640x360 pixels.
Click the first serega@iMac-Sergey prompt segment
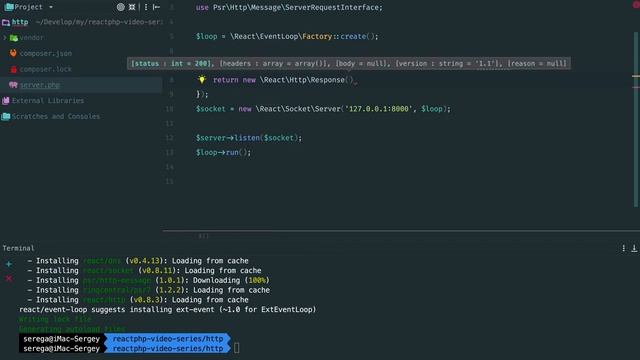pyautogui.click(x=61, y=339)
